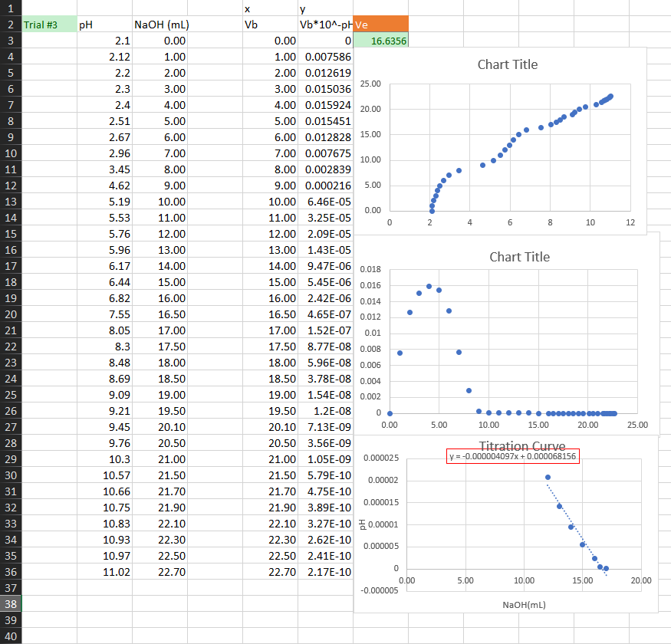Click the Vb*10^-pH header cell
The height and width of the screenshot is (644, 671).
(324, 25)
